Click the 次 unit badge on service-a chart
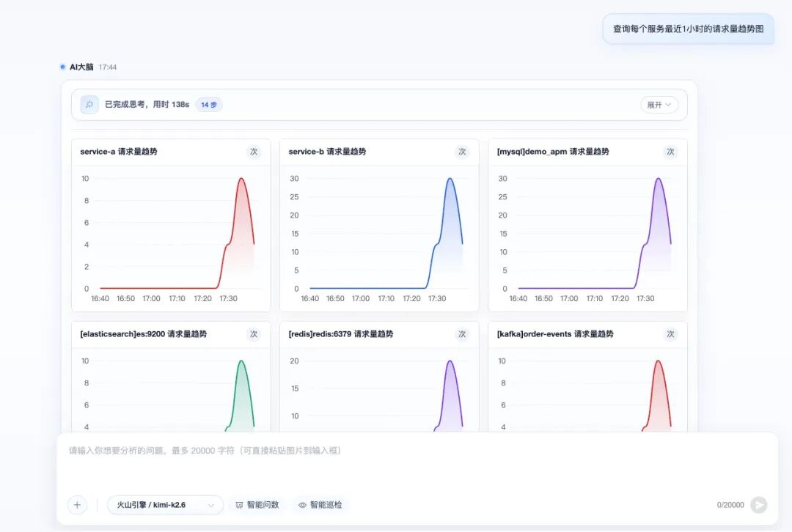 (x=254, y=152)
